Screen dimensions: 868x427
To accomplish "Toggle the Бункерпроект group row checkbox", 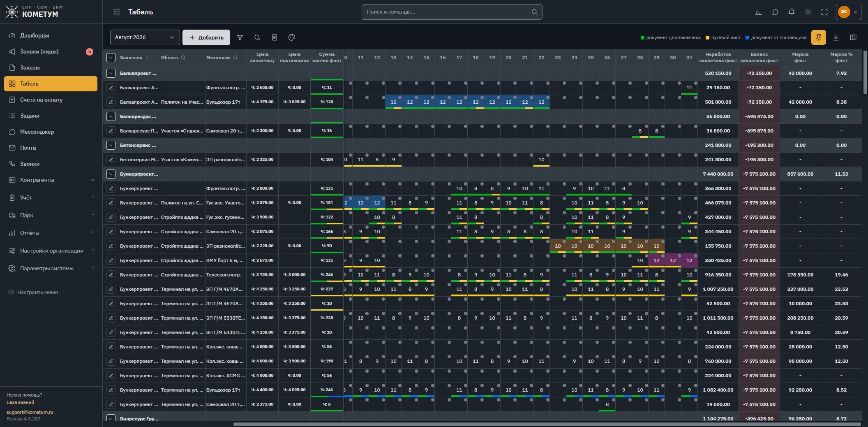I will point(111,174).
